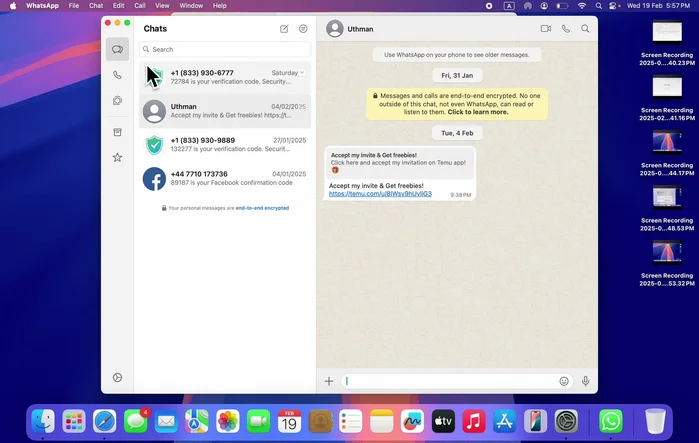The width and height of the screenshot is (699, 443).
Task: Search within the Uthman conversation
Action: point(586,29)
